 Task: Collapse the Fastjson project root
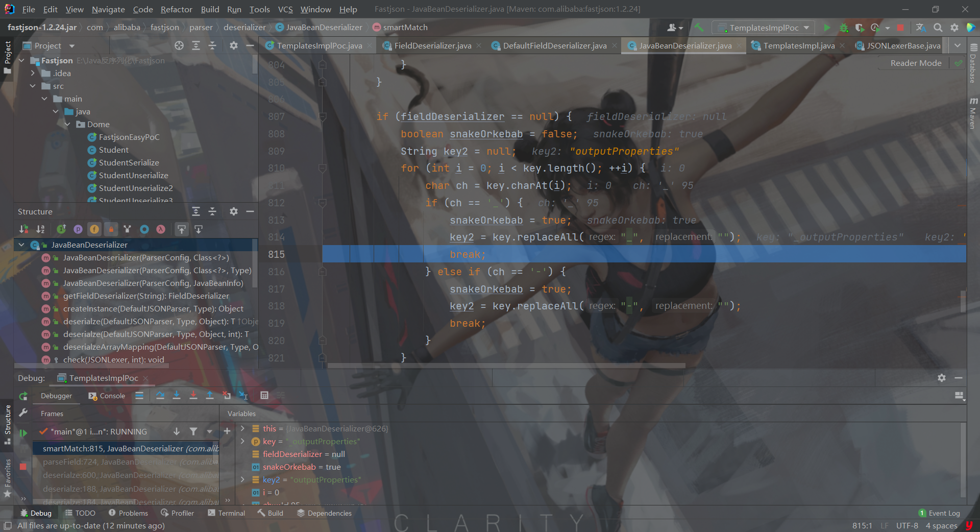click(x=21, y=60)
